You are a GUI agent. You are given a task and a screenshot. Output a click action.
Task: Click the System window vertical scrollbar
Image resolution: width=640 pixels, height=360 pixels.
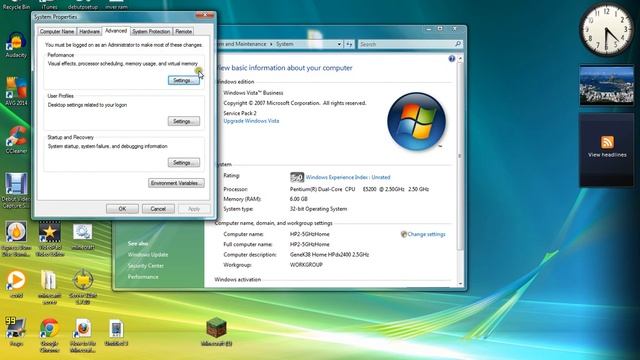pos(460,156)
